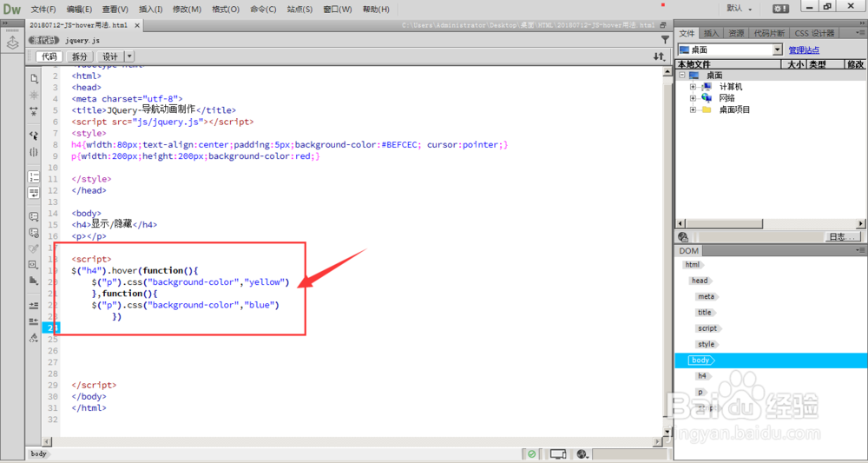Click the Dw application logo
Viewport: 868px width, 463px height.
coord(11,9)
